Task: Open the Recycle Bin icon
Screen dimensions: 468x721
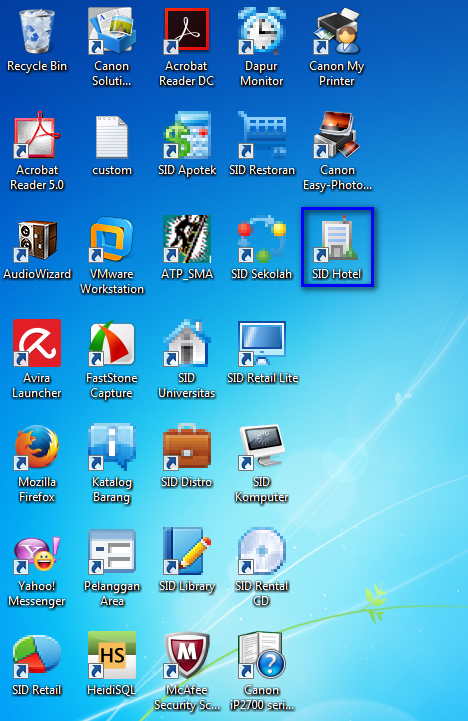Action: 37,32
